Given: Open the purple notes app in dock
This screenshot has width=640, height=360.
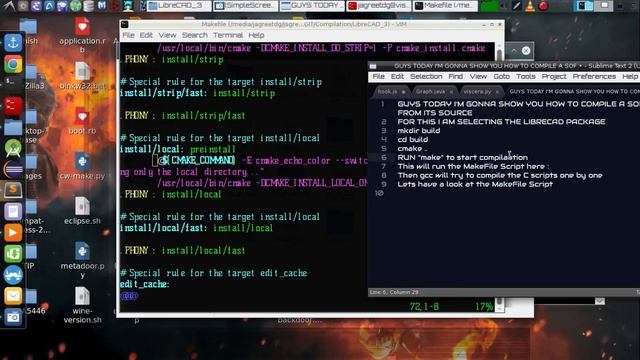Looking at the screenshot, I should [13, 211].
